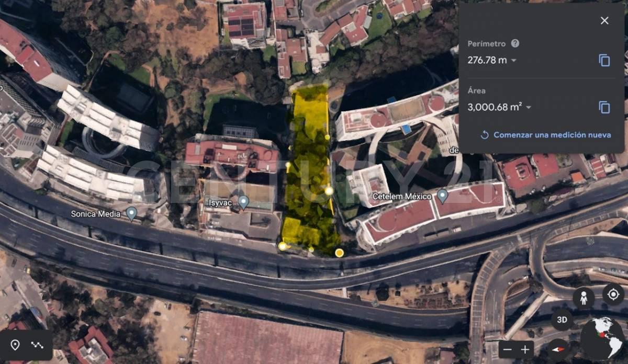Select the Isyvac map pin
The height and width of the screenshot is (364, 628).
click(x=243, y=202)
